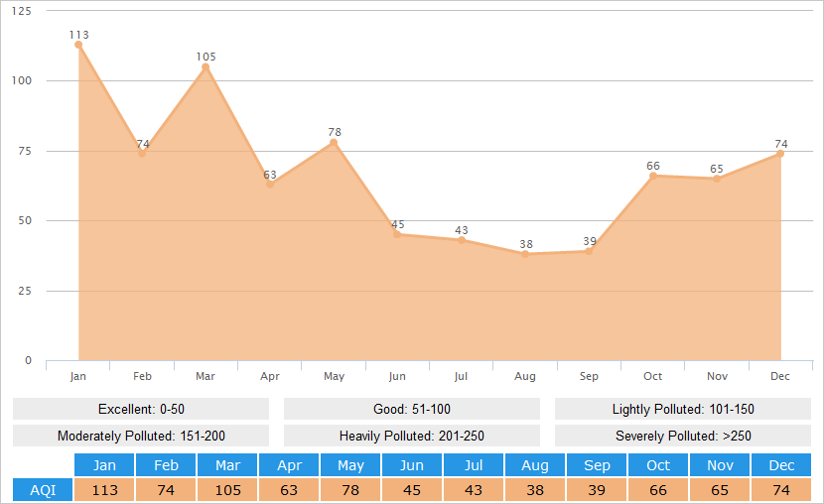Click the July data point labeled 43
The image size is (824, 504).
[462, 240]
